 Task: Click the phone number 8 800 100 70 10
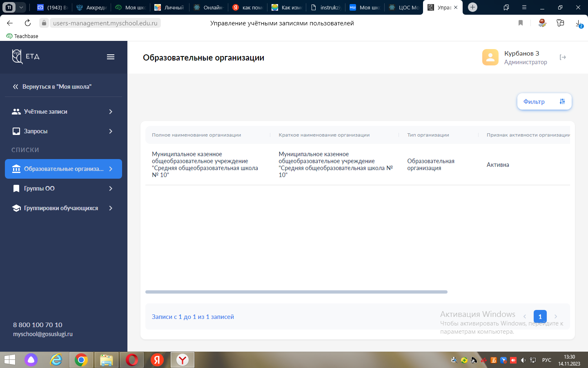pyautogui.click(x=38, y=325)
